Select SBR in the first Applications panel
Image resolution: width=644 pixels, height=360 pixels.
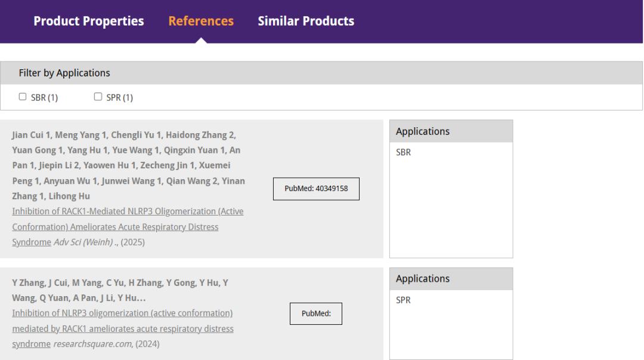pos(404,152)
